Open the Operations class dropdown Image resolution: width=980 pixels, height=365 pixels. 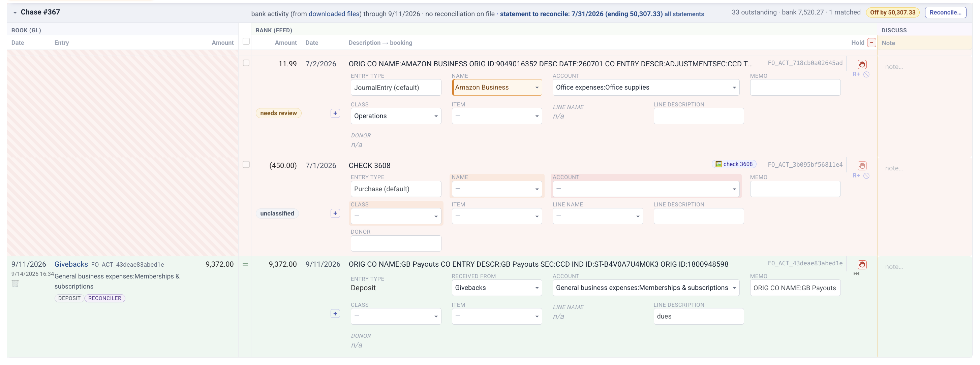coord(396,116)
